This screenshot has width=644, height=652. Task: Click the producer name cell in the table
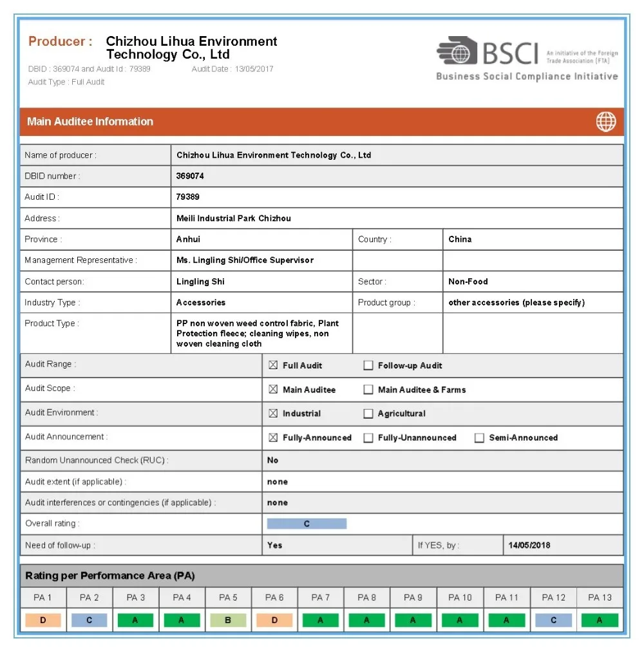pyautogui.click(x=397, y=155)
